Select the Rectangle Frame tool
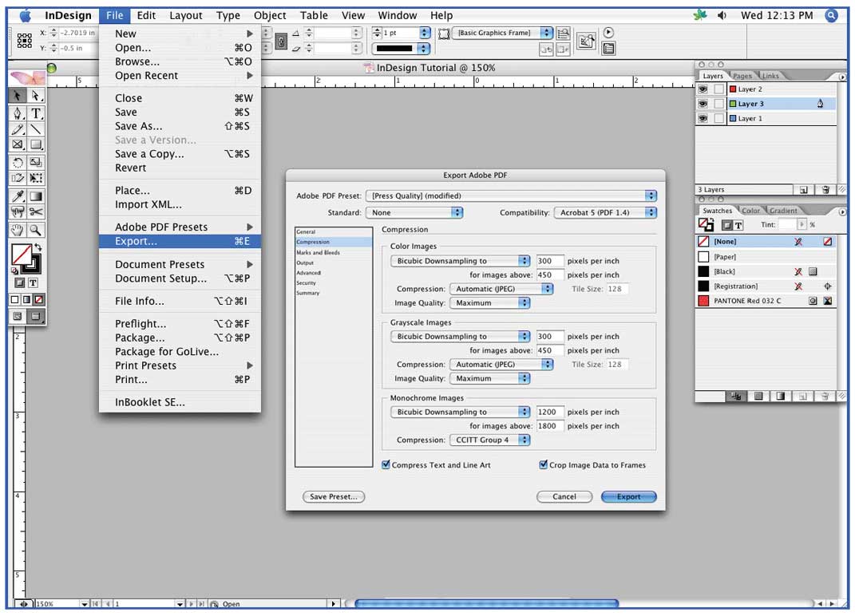This screenshot has width=855, height=616. coord(18,144)
